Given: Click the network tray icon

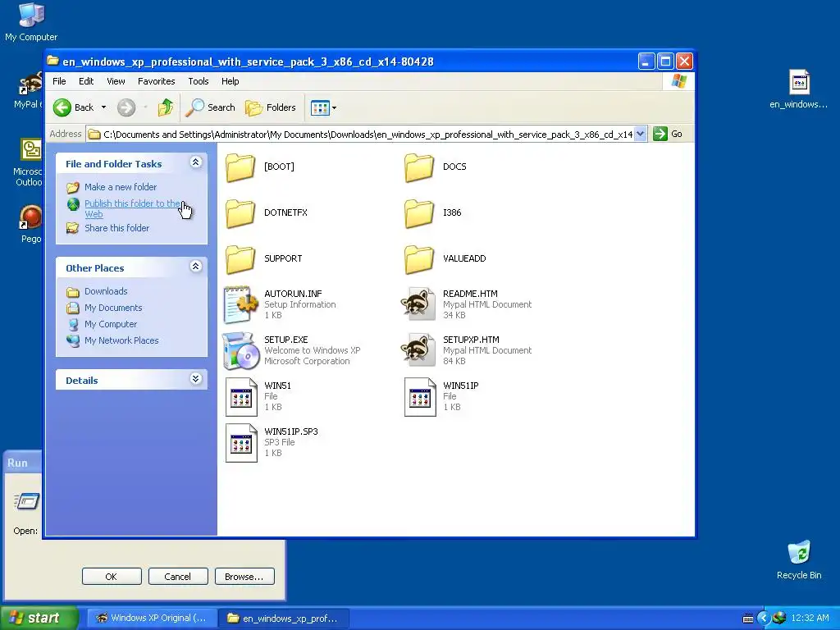Looking at the screenshot, I should pyautogui.click(x=779, y=619).
